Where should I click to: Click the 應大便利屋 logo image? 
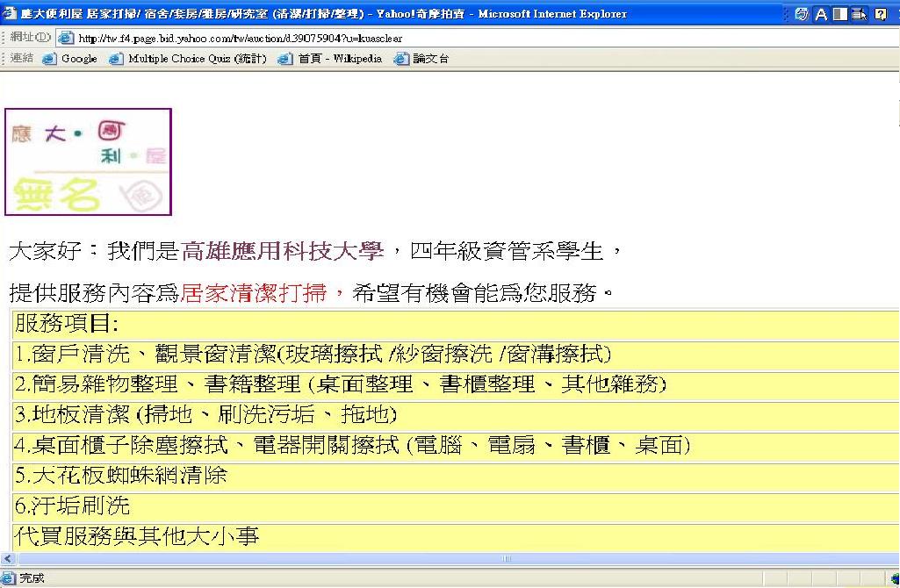[88, 161]
